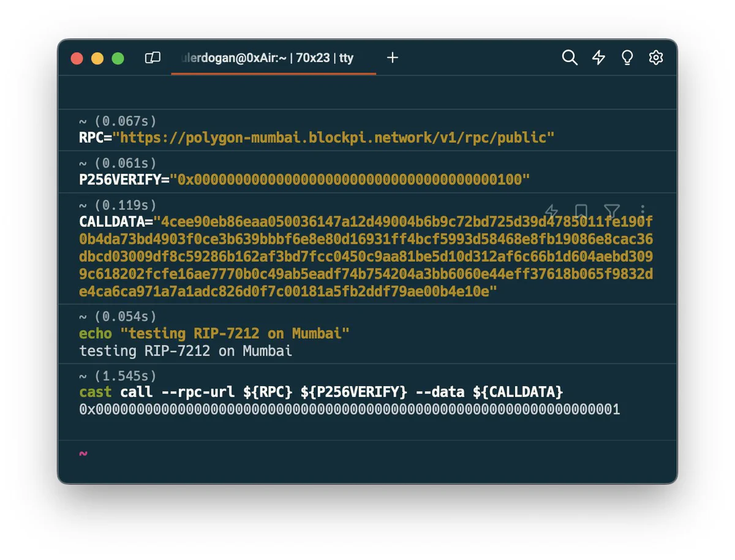This screenshot has height=560, width=735.
Task: Click the 0x000...0001 result output
Action: point(350,409)
